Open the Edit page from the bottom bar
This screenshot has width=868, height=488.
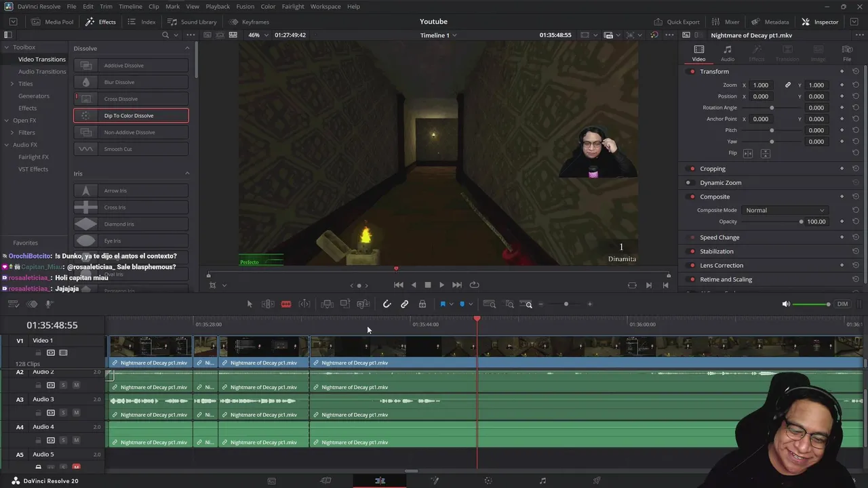(x=380, y=481)
